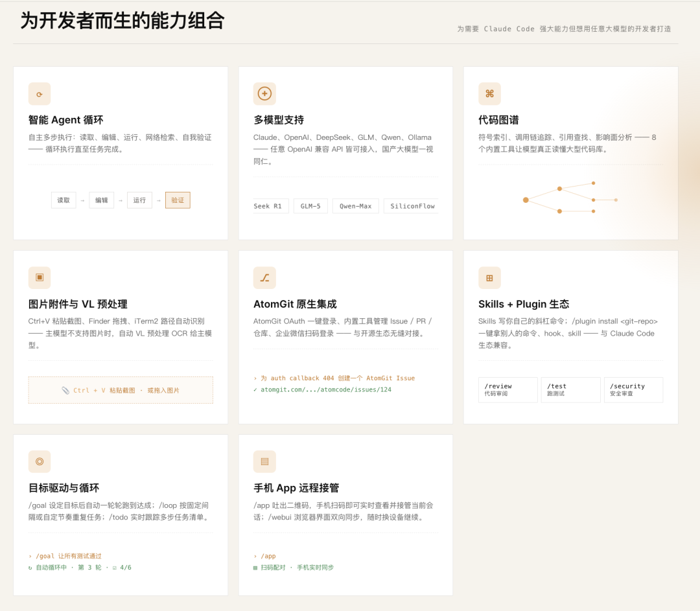Click the 多模型支持 card plus icon

[264, 94]
